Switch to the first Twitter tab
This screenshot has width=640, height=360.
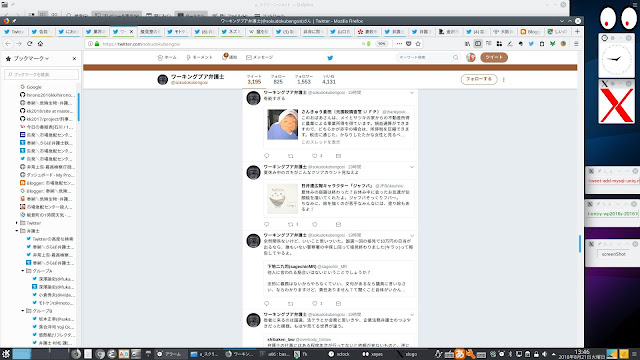14,31
